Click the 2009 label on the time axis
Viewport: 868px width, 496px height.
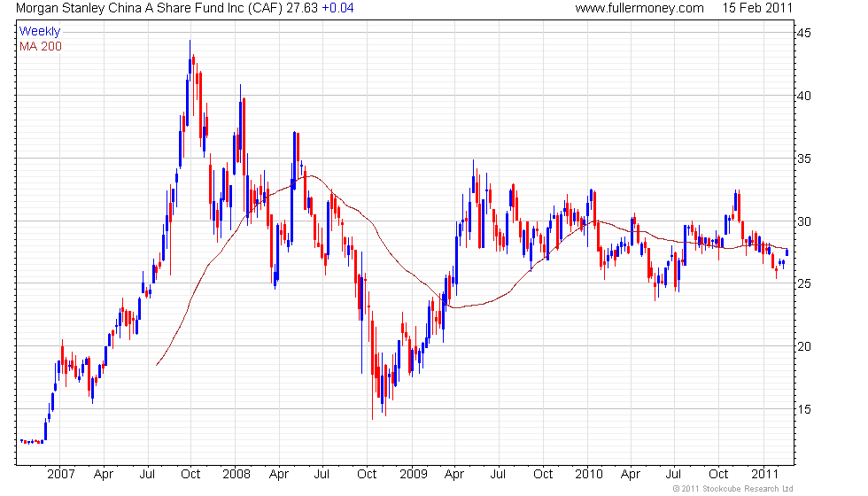[x=414, y=474]
